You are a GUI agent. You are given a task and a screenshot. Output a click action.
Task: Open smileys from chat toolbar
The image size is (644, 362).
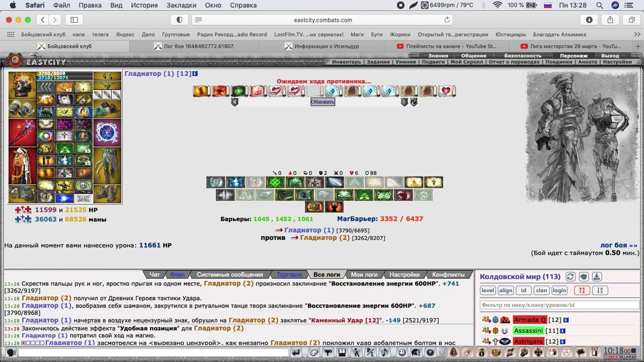point(402,353)
